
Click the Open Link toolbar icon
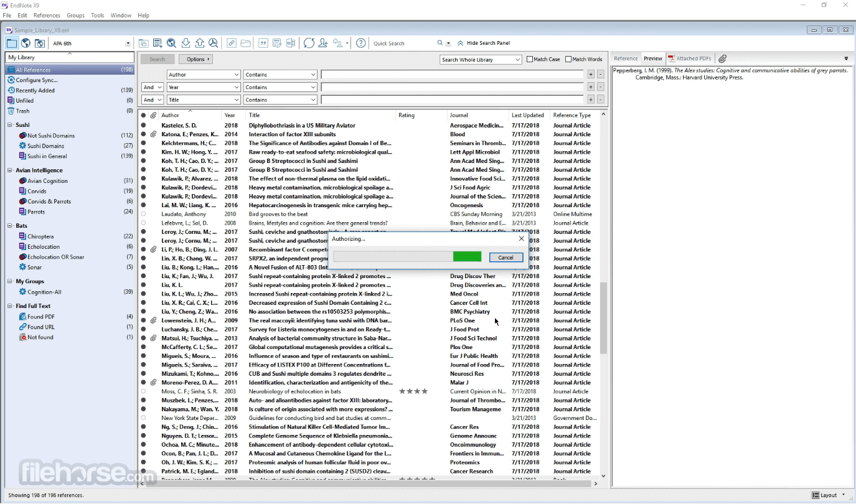(232, 43)
